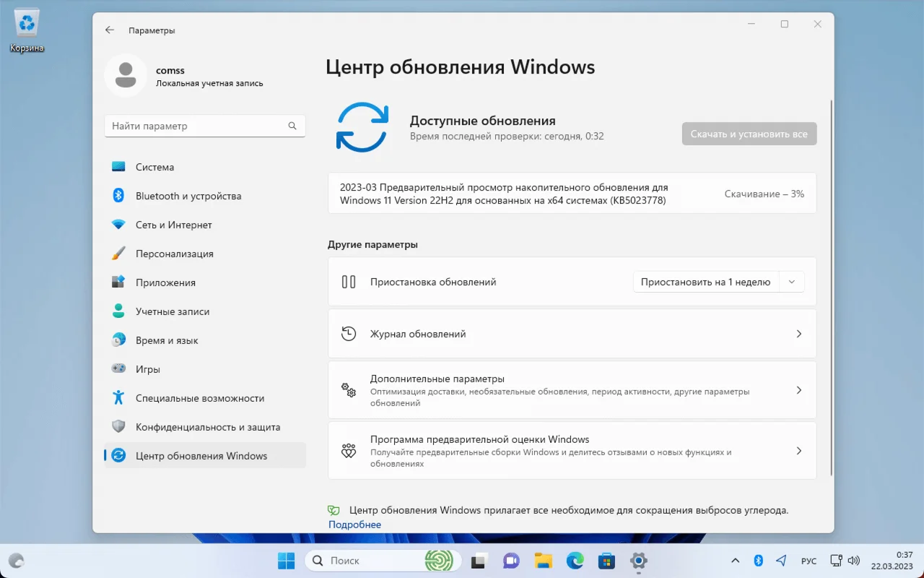Viewport: 924px width, 578px height.
Task: Open Программа предварительной оценки Windows chevron
Action: [x=798, y=451]
